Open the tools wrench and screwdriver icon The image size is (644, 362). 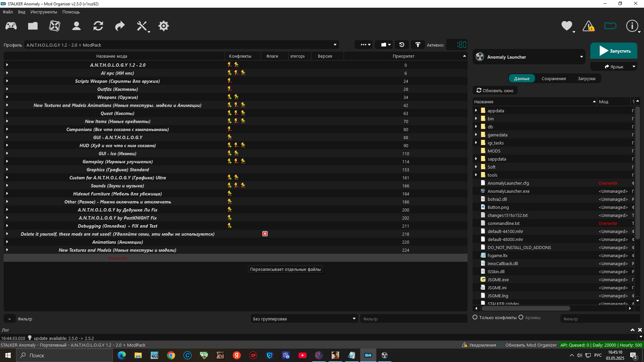[142, 26]
